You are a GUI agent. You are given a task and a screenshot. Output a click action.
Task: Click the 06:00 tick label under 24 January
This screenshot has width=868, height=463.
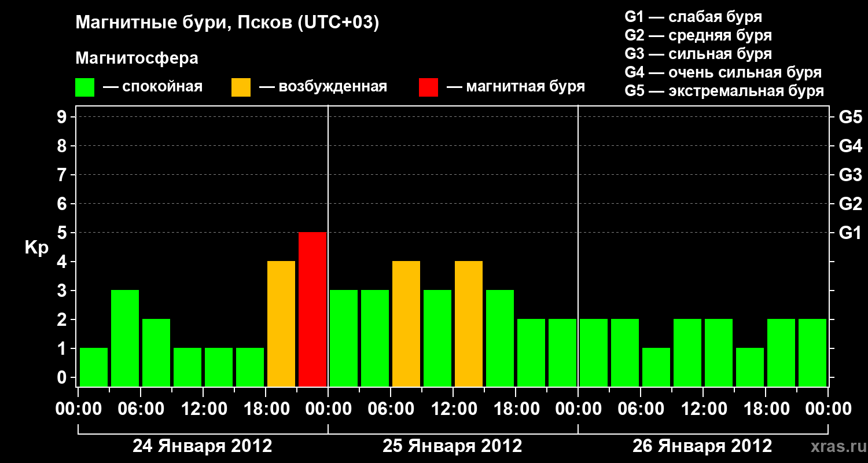[141, 409]
